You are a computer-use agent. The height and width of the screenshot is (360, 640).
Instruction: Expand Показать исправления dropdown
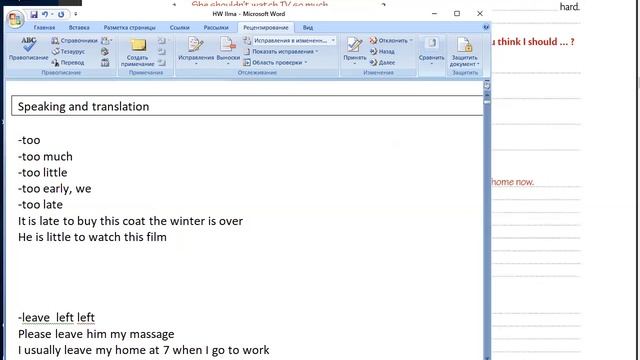(x=281, y=51)
